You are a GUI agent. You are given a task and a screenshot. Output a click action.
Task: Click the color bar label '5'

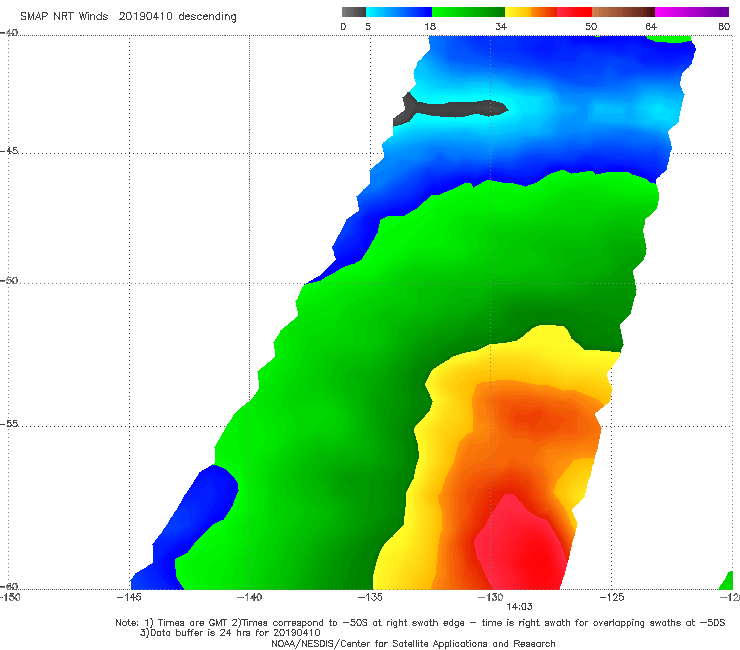click(368, 27)
